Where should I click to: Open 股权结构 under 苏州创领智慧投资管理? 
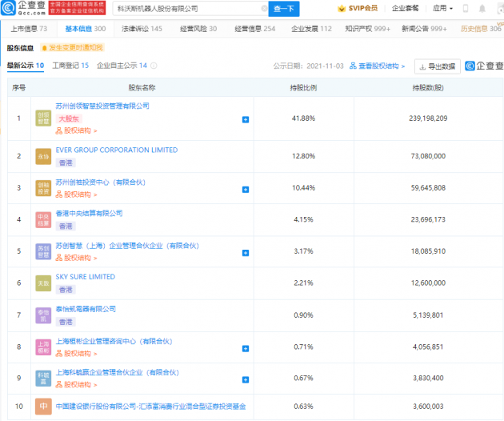[x=76, y=130]
